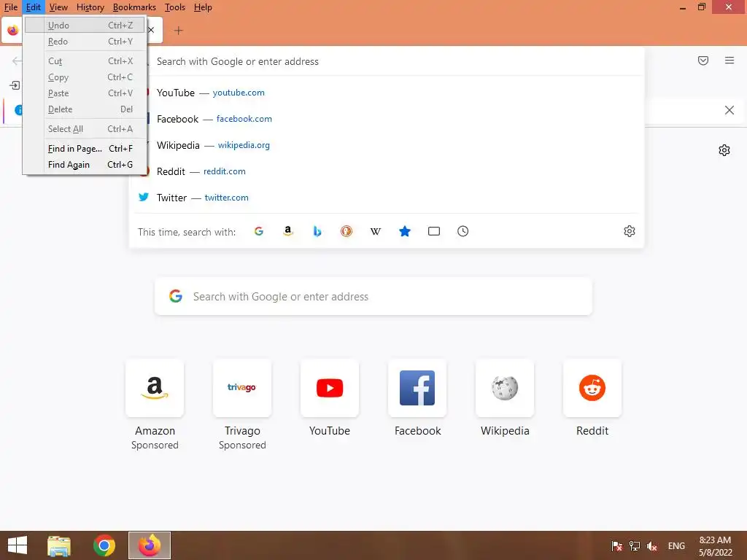Open the Tools menu
This screenshot has height=560, width=747.
coord(175,7)
